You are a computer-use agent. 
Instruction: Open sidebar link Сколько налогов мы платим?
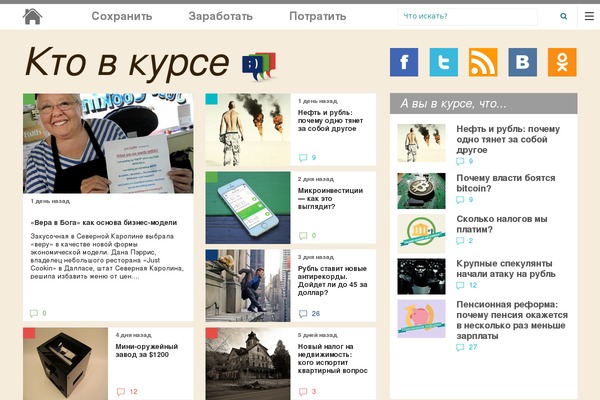[501, 224]
